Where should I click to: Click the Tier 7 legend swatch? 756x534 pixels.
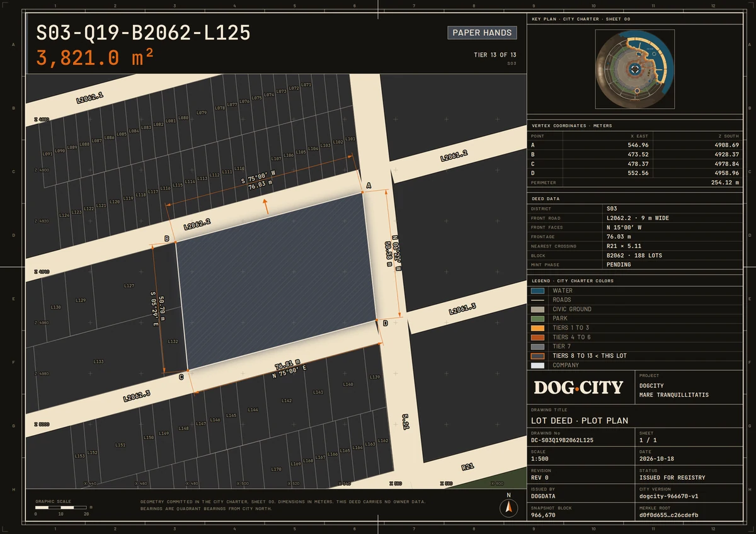537,346
